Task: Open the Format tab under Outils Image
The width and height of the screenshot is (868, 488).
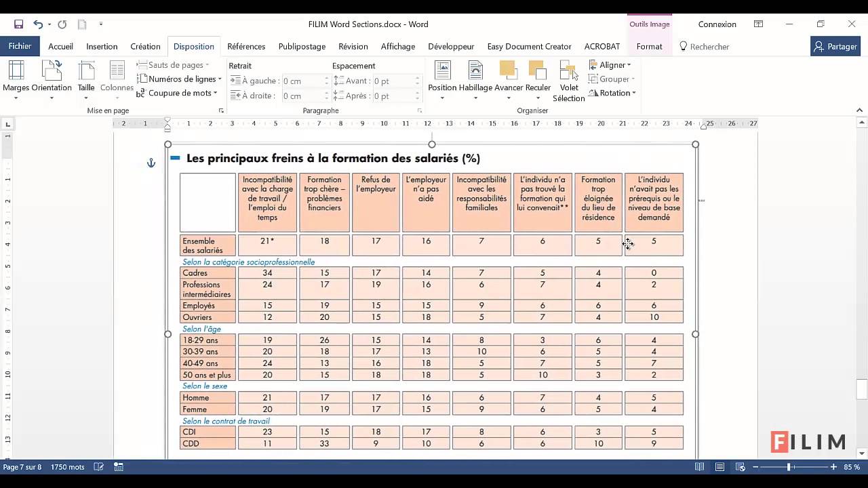Action: point(649,46)
